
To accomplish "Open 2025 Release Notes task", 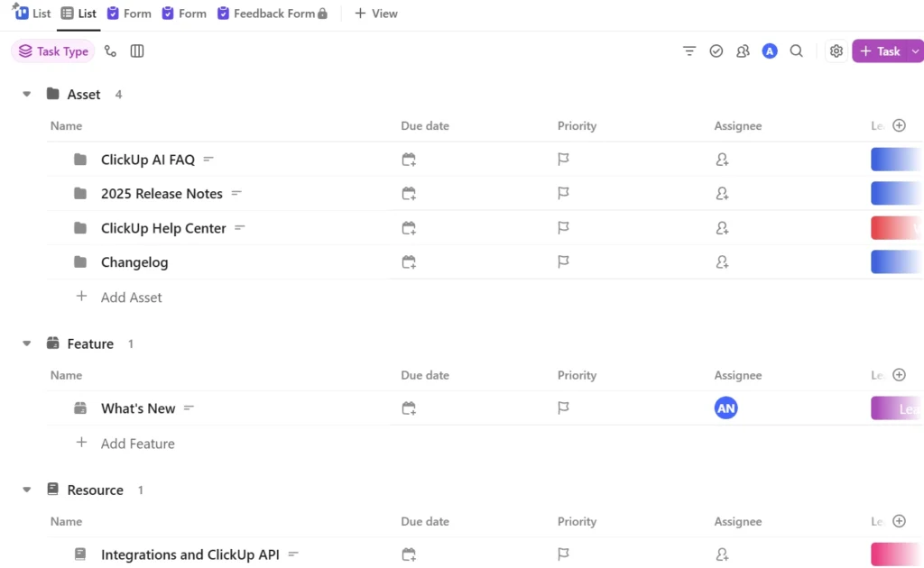I will click(162, 194).
